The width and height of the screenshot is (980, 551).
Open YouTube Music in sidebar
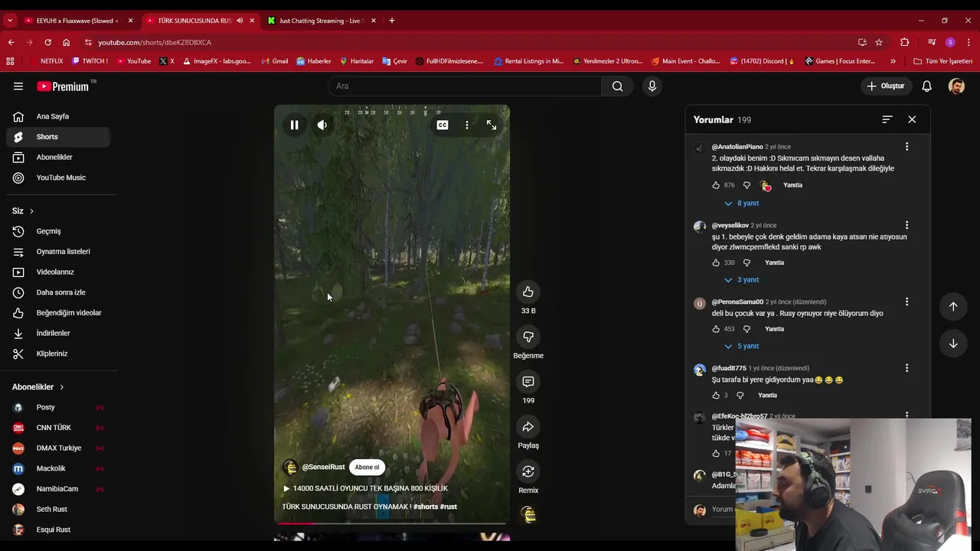coord(58,178)
